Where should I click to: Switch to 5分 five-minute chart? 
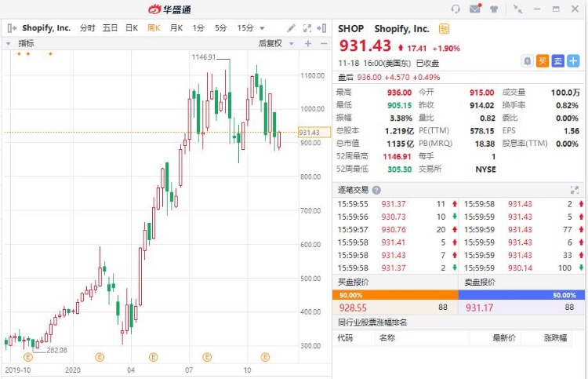coord(221,28)
